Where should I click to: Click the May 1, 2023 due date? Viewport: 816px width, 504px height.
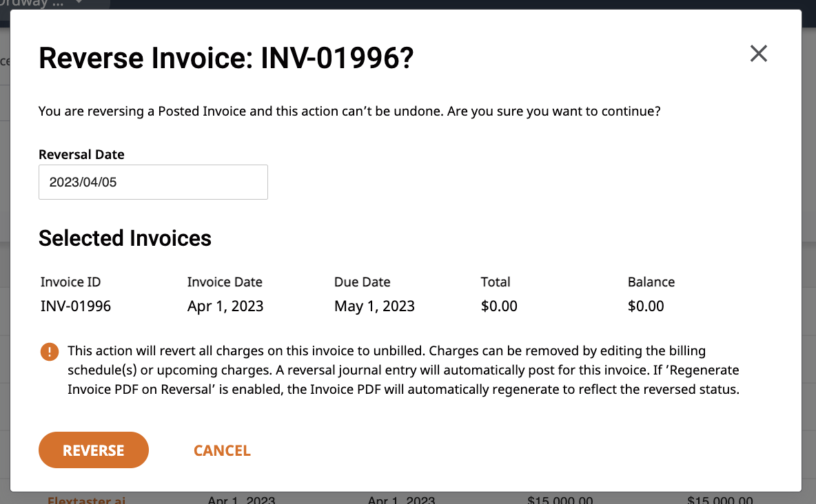[x=375, y=306]
